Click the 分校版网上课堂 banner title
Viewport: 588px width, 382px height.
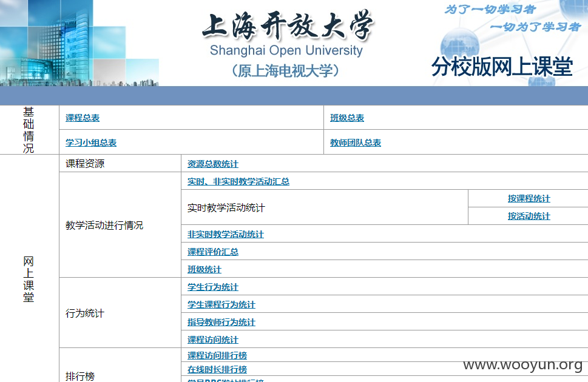click(x=502, y=67)
